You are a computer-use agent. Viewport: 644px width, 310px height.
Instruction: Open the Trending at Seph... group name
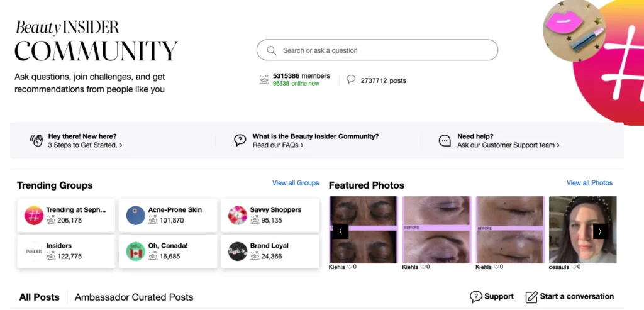(x=76, y=210)
